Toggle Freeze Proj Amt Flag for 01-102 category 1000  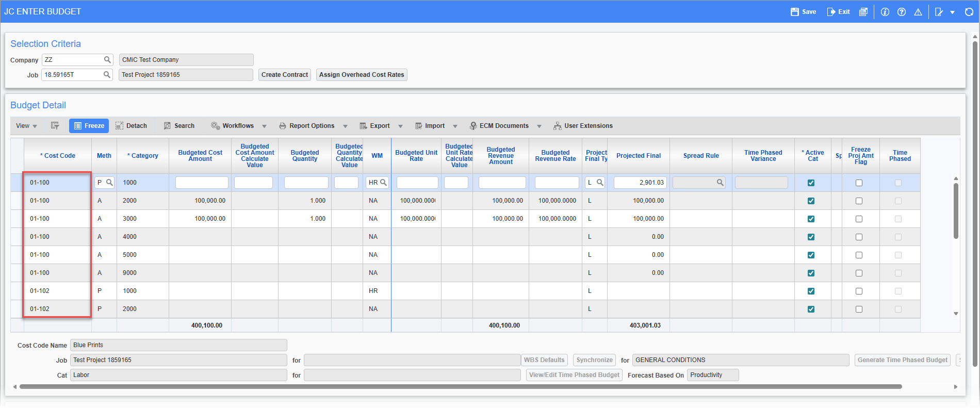[x=859, y=291]
